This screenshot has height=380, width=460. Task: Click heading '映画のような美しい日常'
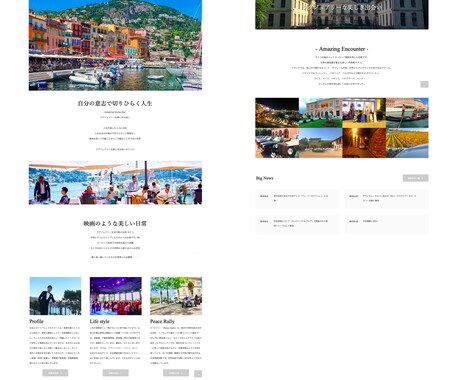(x=115, y=223)
